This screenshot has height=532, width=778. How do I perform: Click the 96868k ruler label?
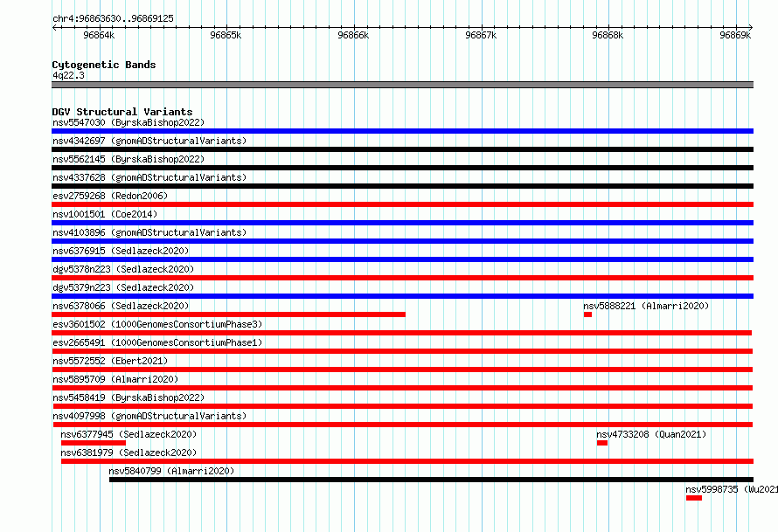click(x=608, y=35)
